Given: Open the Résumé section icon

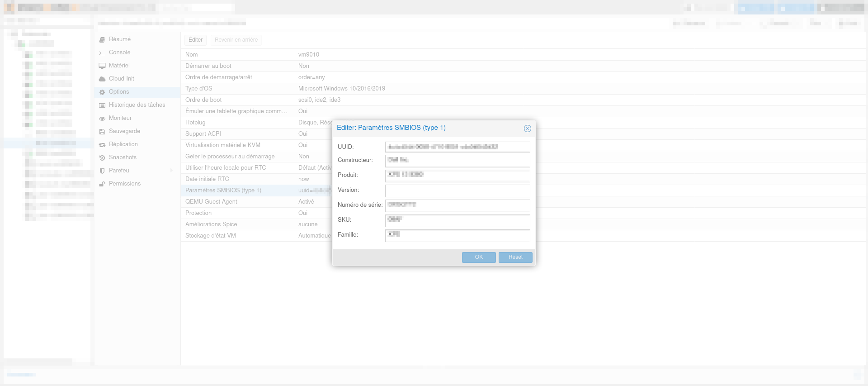Looking at the screenshot, I should [102, 40].
